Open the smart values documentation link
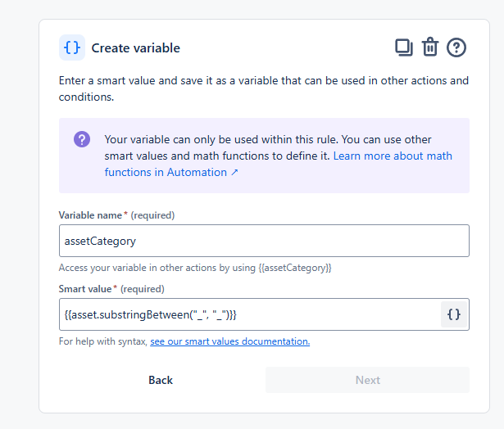The image size is (504, 429). tap(229, 341)
